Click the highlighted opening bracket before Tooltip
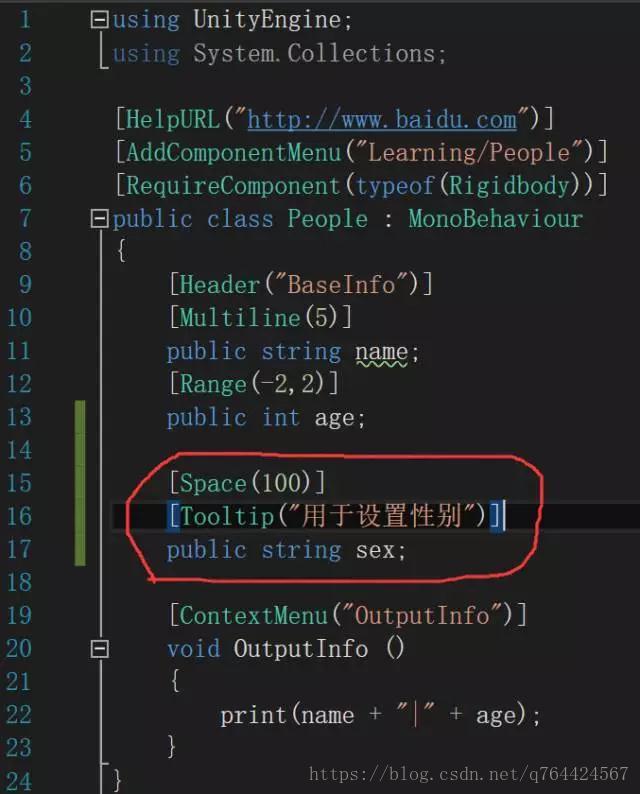This screenshot has height=794, width=640. click(x=173, y=516)
